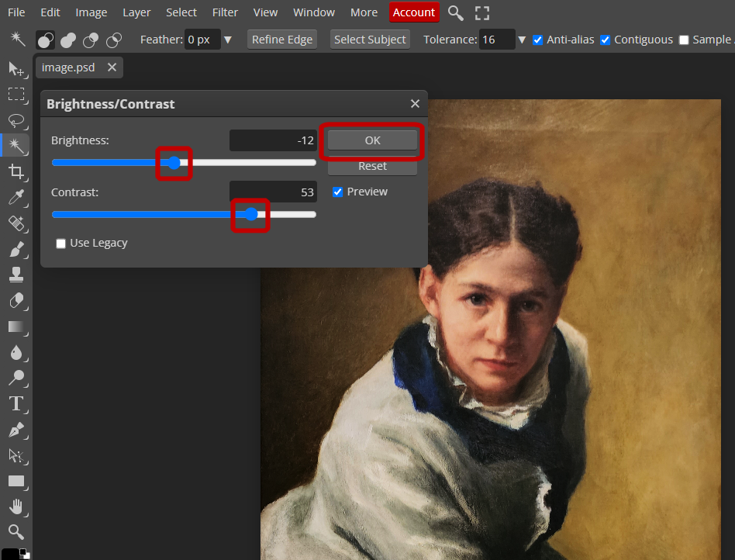Select the Pen tool

click(x=16, y=430)
